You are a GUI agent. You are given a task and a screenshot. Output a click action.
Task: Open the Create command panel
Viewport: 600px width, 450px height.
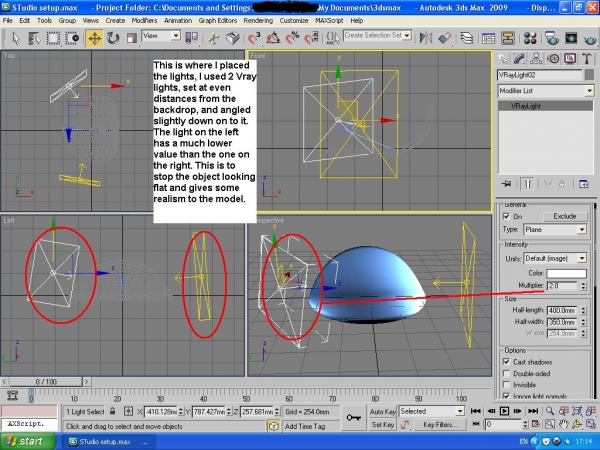click(502, 59)
